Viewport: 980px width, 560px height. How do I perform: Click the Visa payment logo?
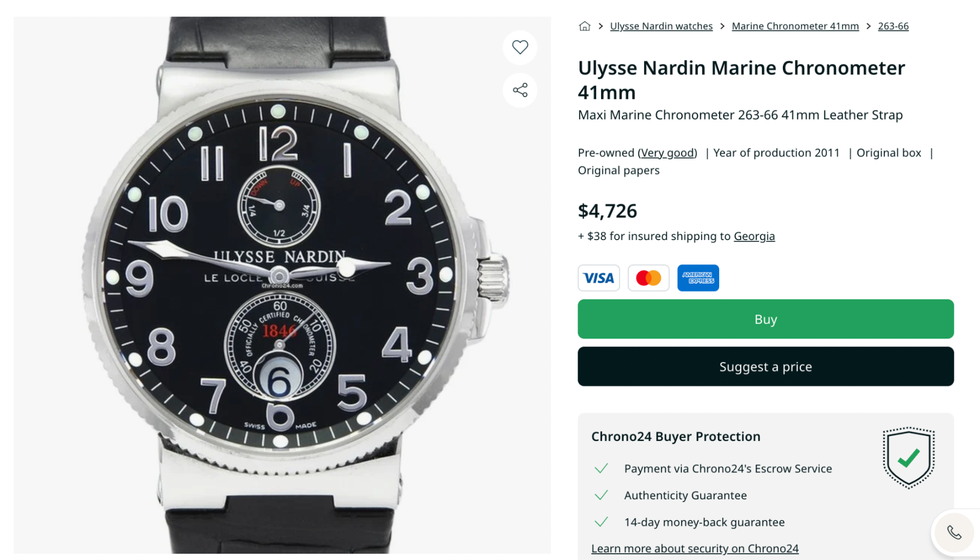click(599, 278)
